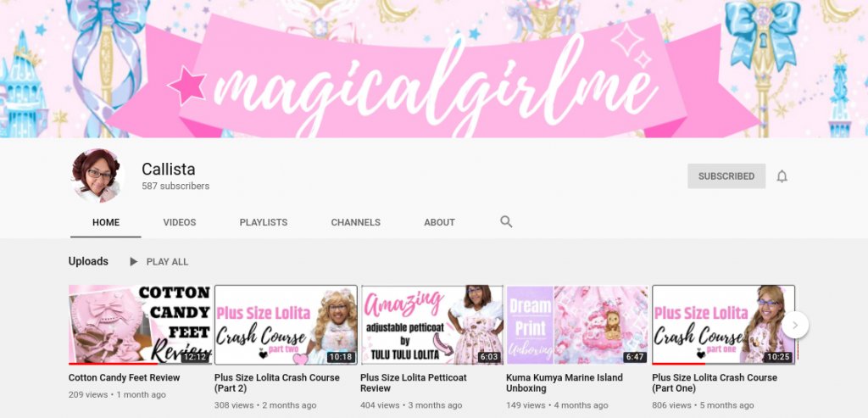Click the PLAY ALL link
Viewport: 868px width, 418px height.
[167, 262]
